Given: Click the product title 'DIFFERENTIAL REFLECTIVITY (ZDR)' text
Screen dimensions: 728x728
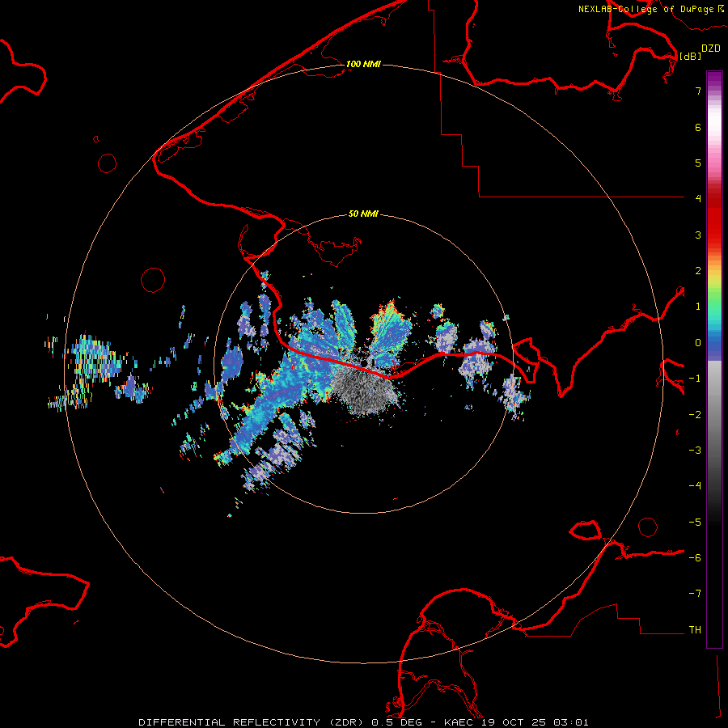Looking at the screenshot, I should pos(252,722).
